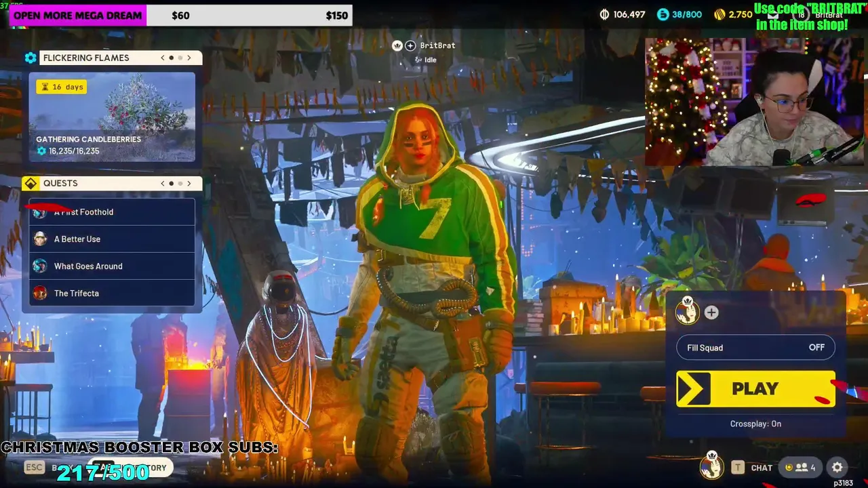Click the 16,235/16,235 progress count
The height and width of the screenshot is (488, 868).
tap(68, 151)
